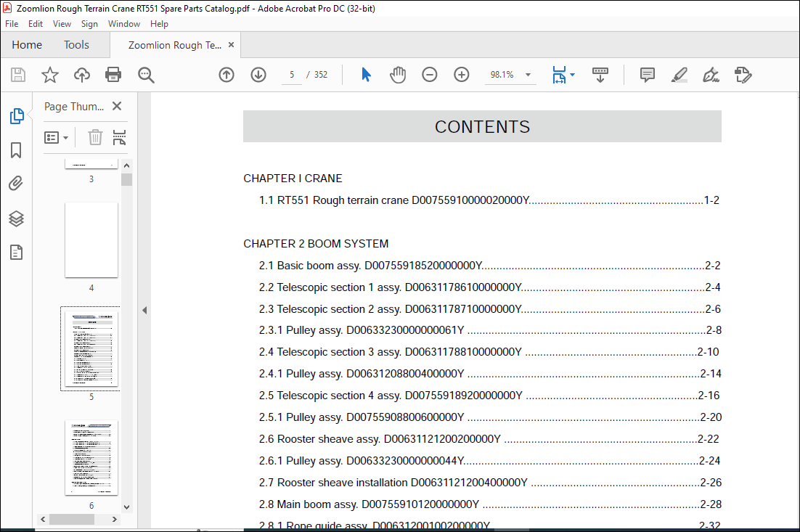The width and height of the screenshot is (800, 532).
Task: Close the Zoomlion Rough Te... document tab
Action: point(231,45)
